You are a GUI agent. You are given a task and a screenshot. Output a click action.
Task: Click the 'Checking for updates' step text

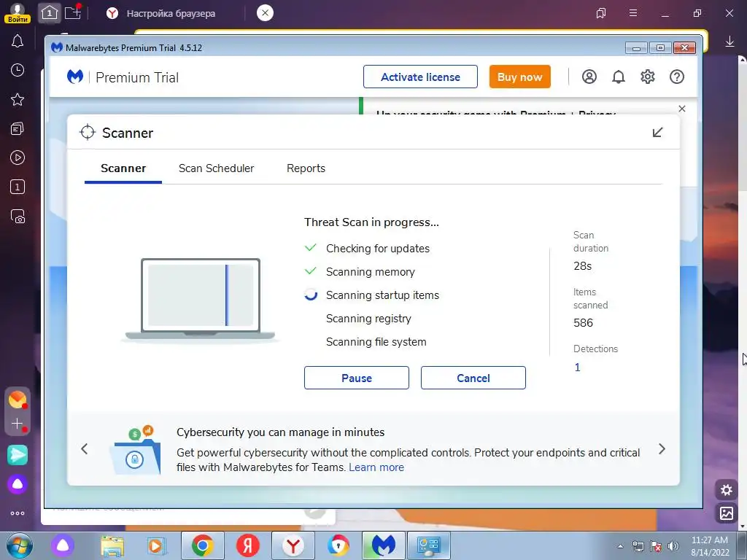378,249
